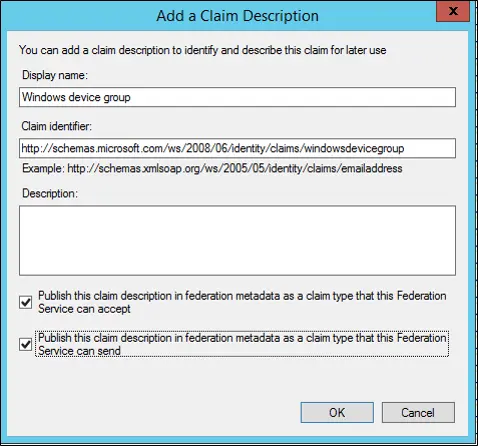Click the Display name input field
Screen dimensions: 478x446
coord(237,97)
